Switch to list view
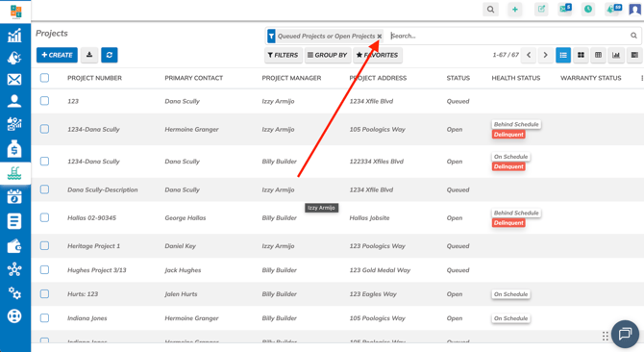Screen dimensions: 644x352 (x=563, y=55)
